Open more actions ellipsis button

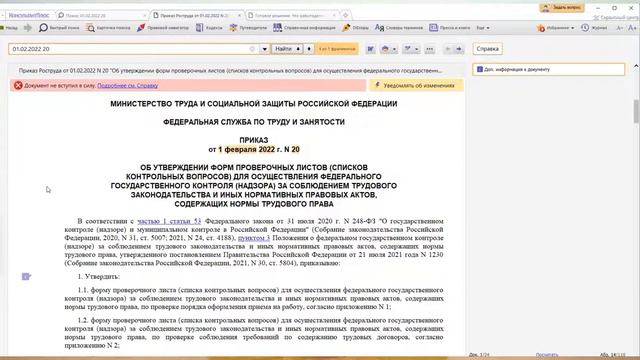(x=430, y=49)
